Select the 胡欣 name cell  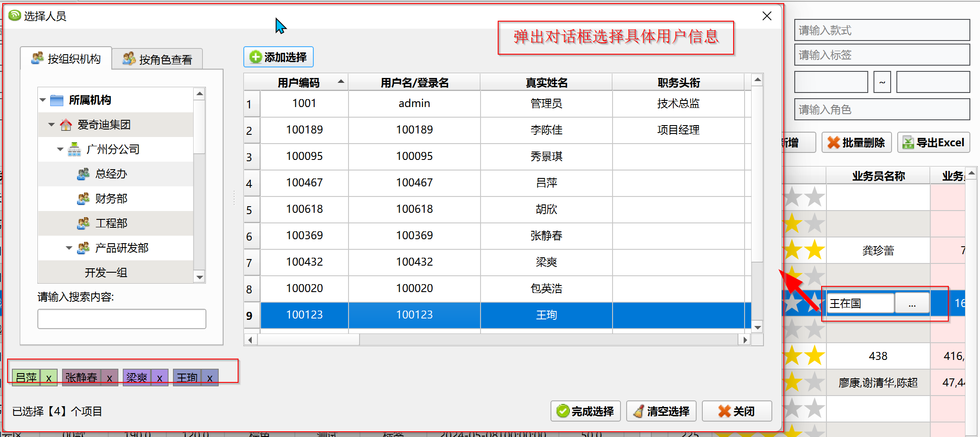point(547,209)
